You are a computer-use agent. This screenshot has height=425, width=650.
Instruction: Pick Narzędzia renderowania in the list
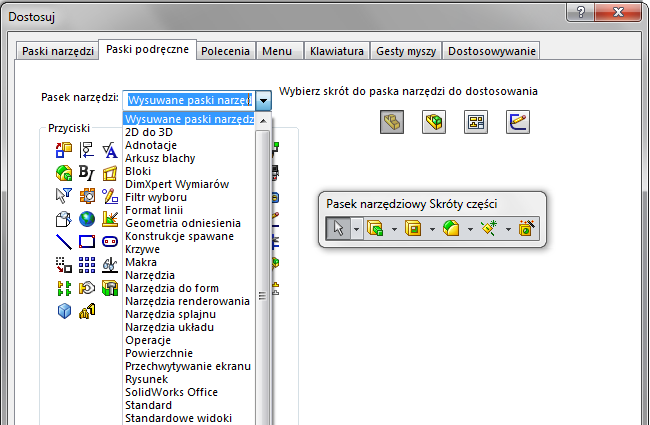click(x=187, y=301)
